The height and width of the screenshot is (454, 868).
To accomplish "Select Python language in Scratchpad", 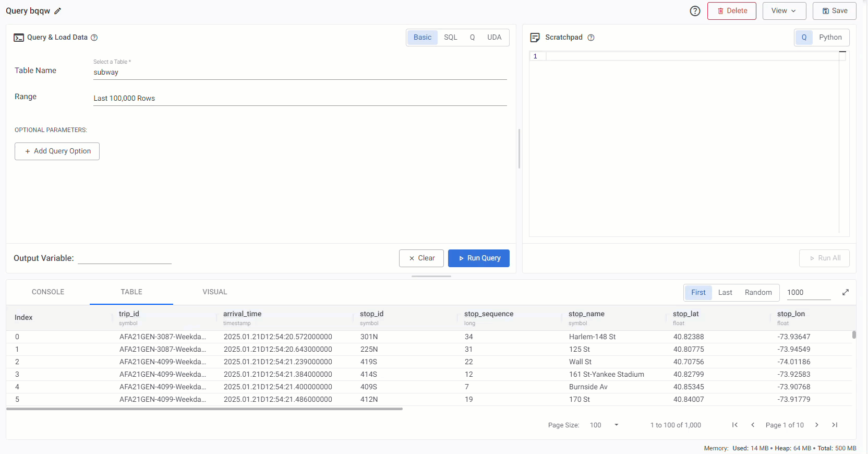I will [830, 38].
